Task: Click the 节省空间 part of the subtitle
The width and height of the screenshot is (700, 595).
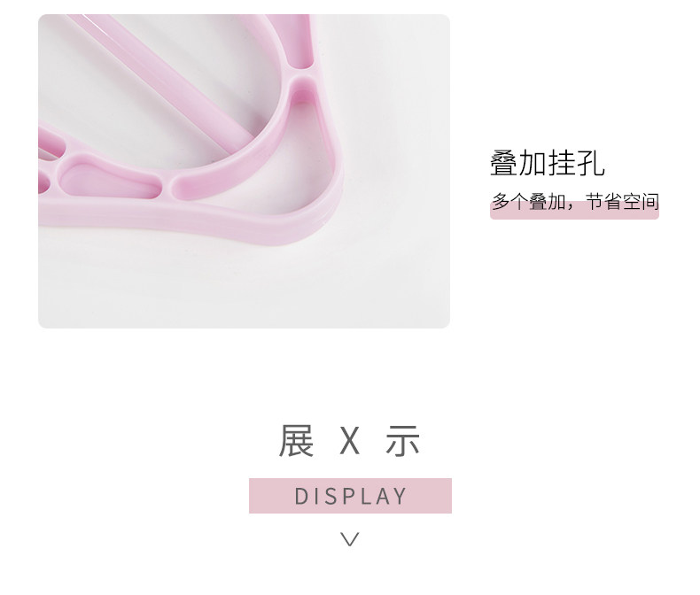Action: (622, 202)
